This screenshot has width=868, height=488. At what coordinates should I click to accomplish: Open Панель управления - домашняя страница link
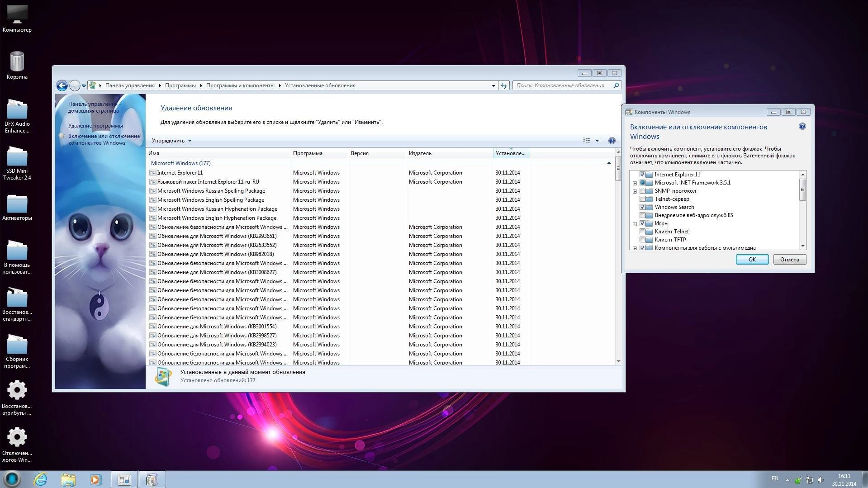(x=94, y=107)
